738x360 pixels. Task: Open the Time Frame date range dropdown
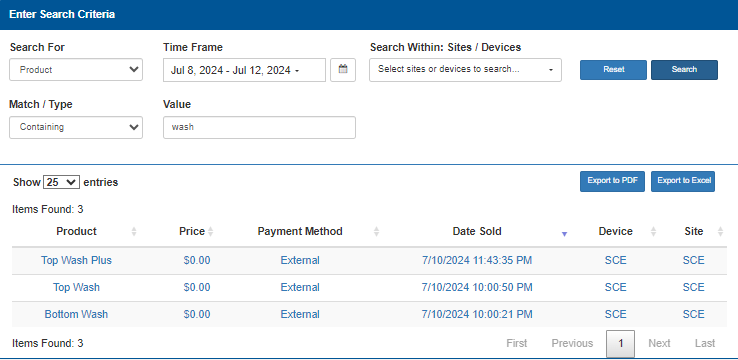(x=244, y=70)
